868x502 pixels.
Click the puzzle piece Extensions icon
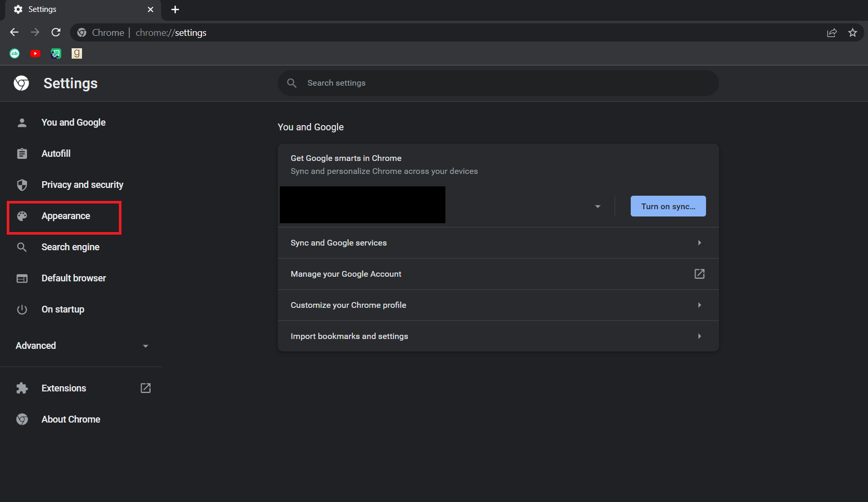click(x=22, y=388)
